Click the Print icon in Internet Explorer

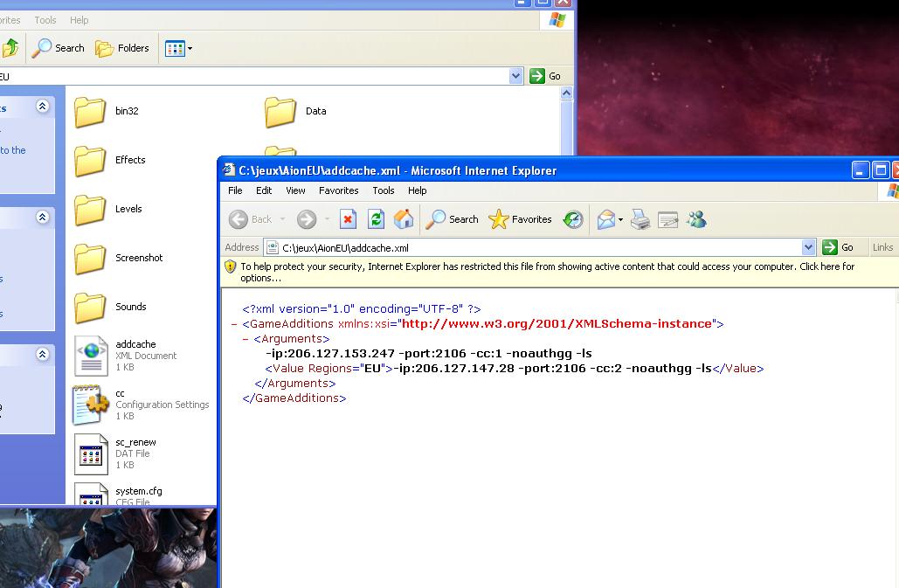pyautogui.click(x=640, y=219)
